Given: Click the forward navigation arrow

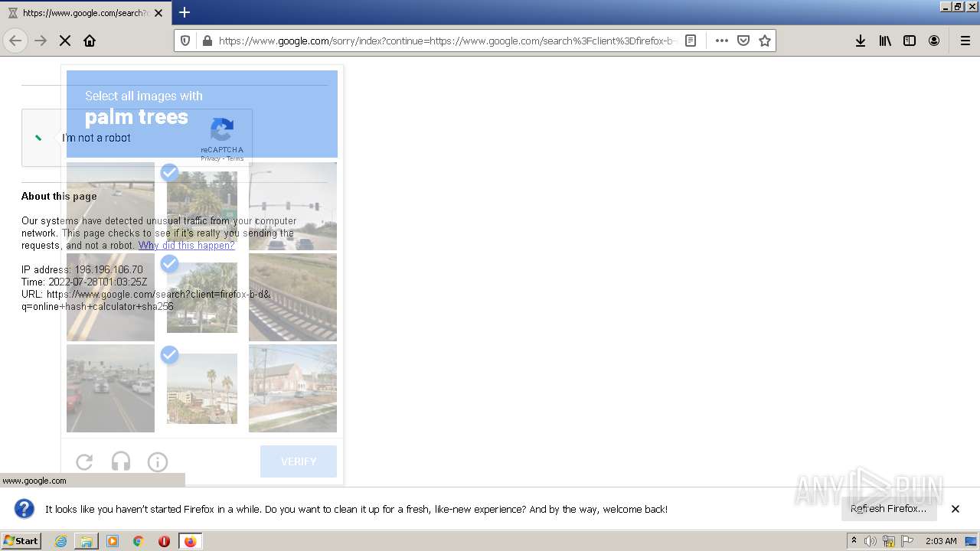Looking at the screenshot, I should (x=41, y=41).
